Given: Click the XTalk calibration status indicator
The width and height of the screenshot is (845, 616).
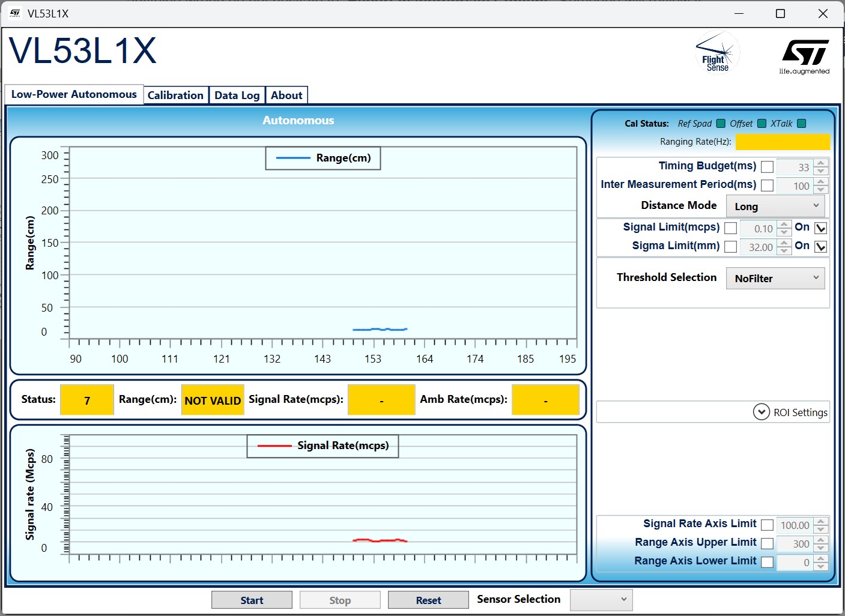Looking at the screenshot, I should pyautogui.click(x=801, y=124).
